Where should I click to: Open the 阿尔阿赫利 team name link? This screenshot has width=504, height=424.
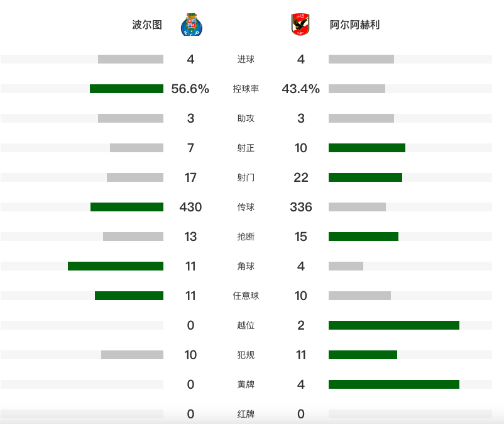click(354, 25)
